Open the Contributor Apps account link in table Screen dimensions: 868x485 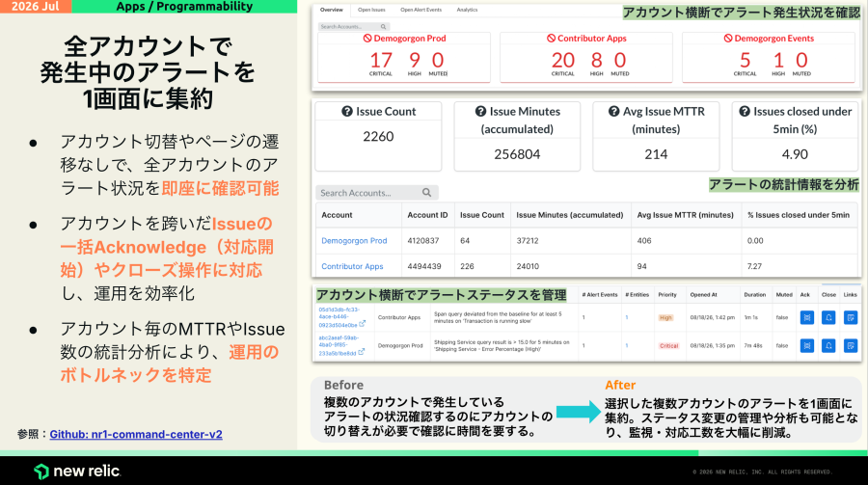[x=352, y=266]
